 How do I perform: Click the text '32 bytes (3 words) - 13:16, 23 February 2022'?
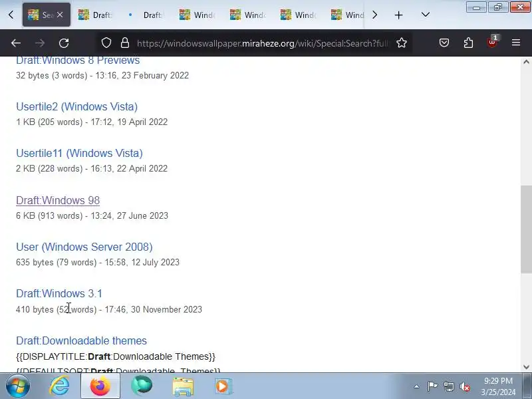point(102,75)
